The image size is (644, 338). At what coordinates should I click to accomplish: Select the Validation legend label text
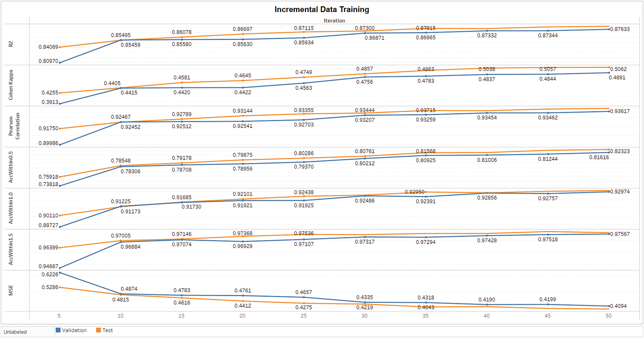[74, 330]
